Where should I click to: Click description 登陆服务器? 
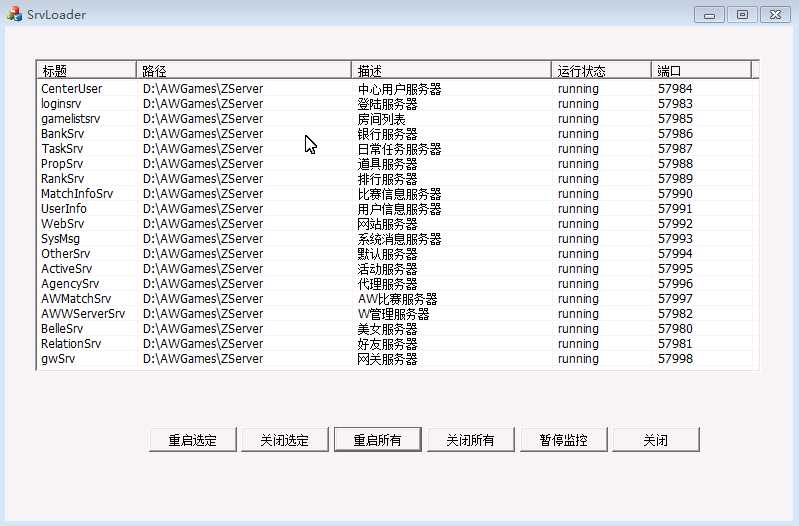[387, 104]
